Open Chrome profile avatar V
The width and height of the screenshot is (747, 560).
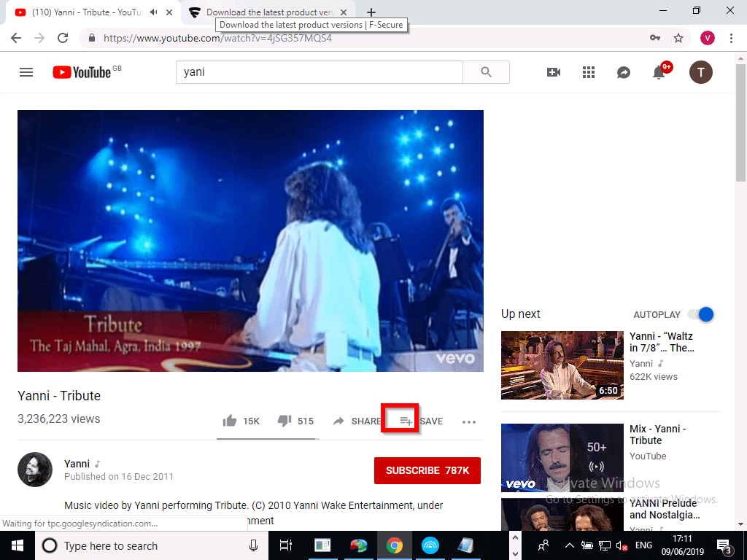pos(708,38)
